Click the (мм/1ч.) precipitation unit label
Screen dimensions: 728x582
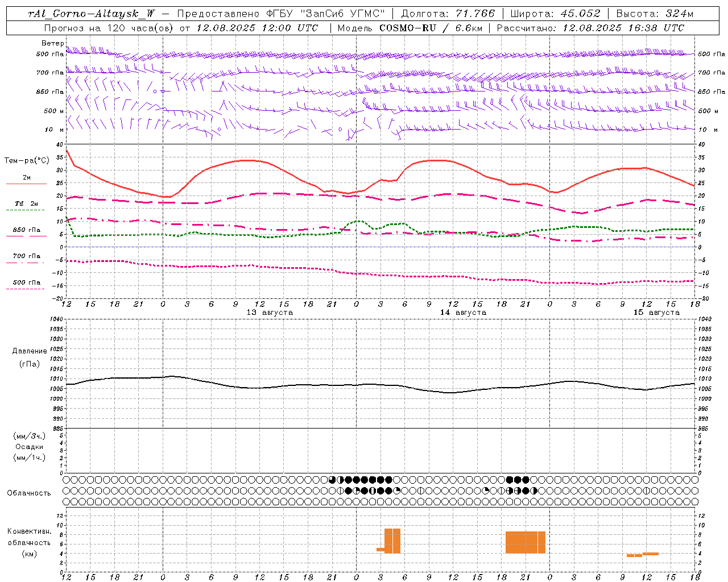tap(30, 458)
